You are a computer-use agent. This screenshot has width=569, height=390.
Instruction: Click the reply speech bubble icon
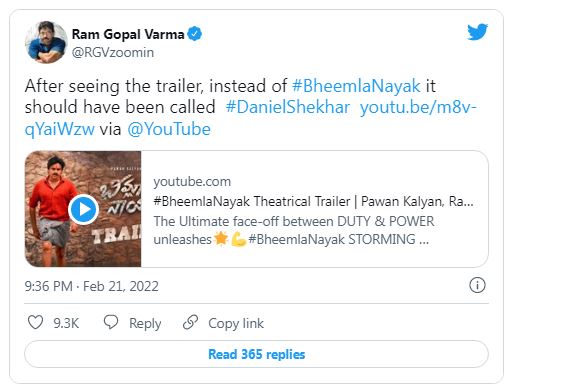(x=111, y=322)
